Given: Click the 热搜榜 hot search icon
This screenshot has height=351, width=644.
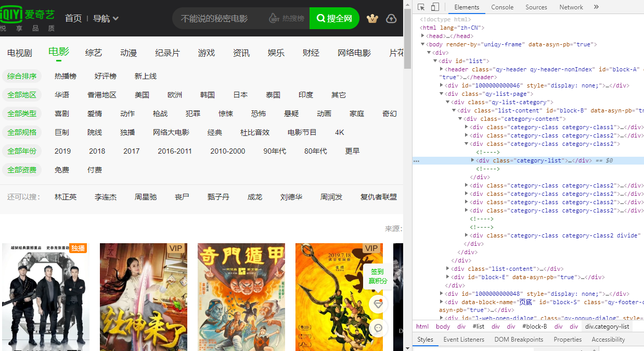Looking at the screenshot, I should click(287, 18).
